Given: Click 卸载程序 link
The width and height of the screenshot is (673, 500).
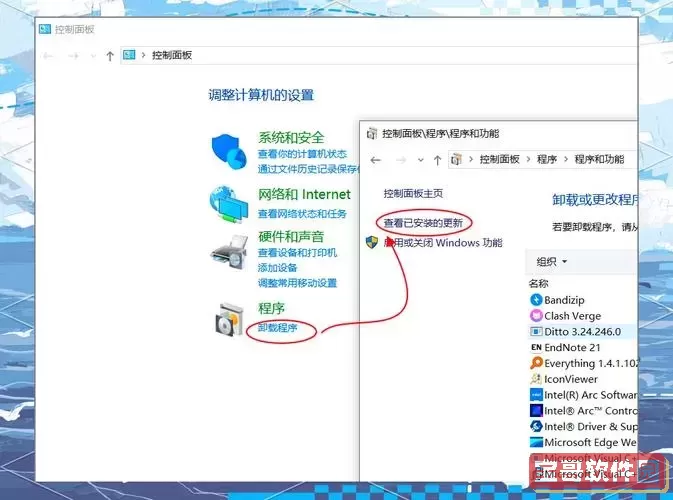Looking at the screenshot, I should (x=278, y=328).
